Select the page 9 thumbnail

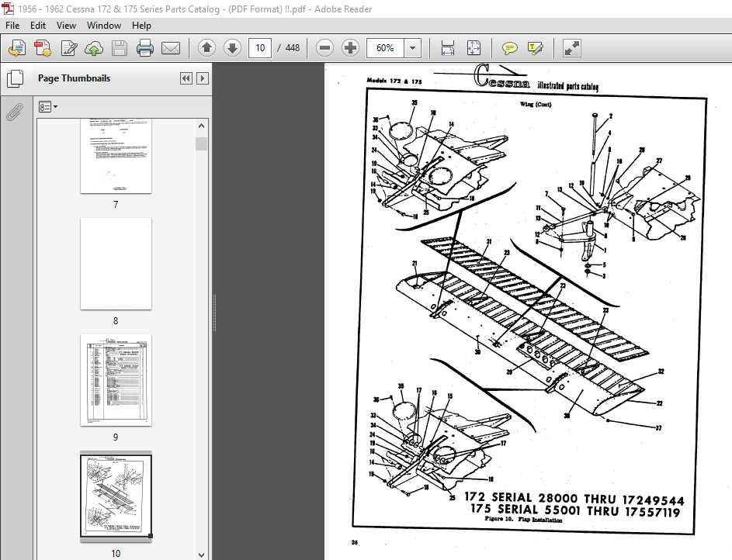116,380
